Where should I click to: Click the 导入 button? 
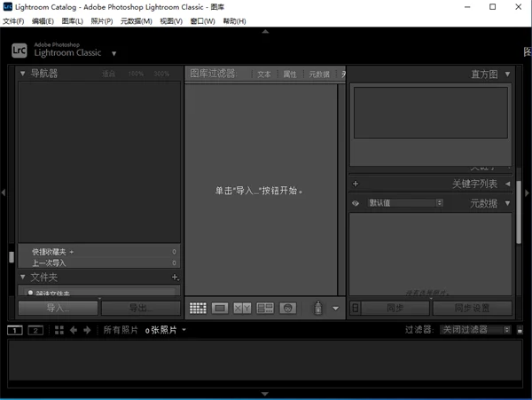(58, 308)
